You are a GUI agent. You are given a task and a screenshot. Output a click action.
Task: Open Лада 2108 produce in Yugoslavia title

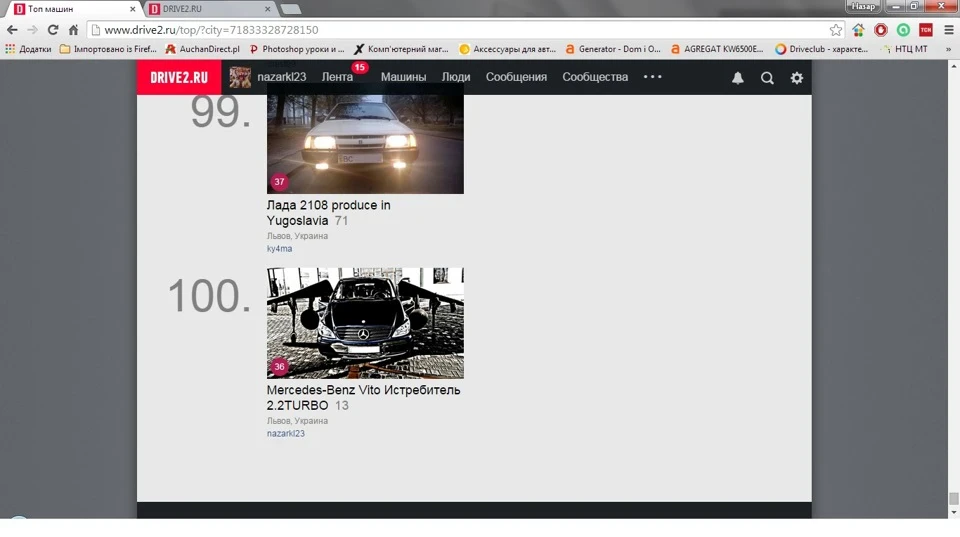[x=328, y=212]
